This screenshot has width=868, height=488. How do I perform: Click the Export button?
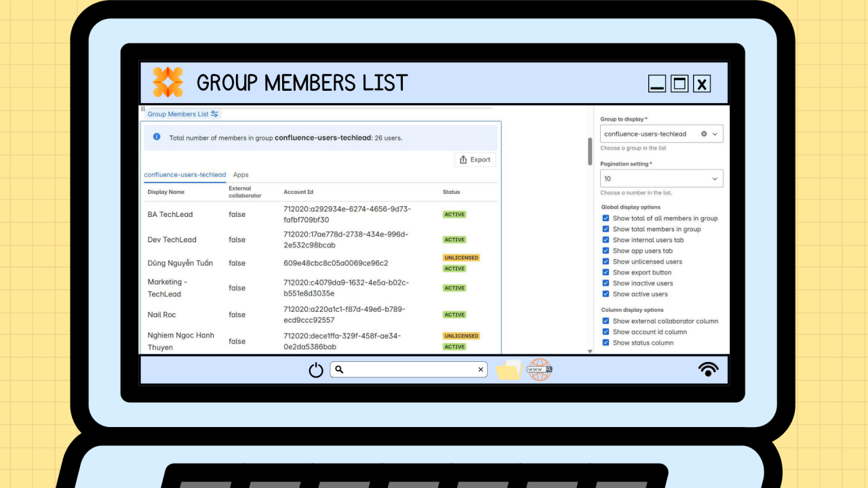(475, 160)
